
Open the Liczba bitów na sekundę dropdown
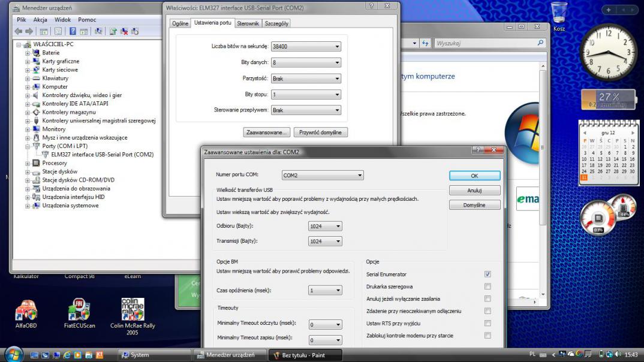[305, 46]
